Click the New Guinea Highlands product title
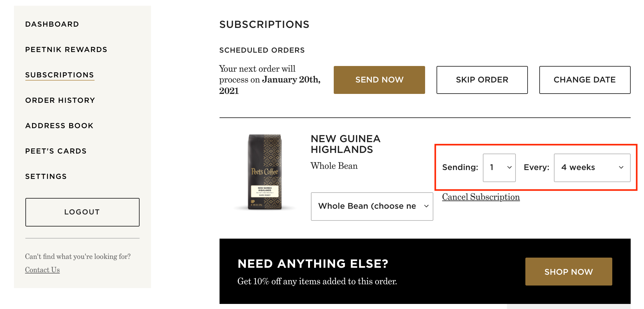The width and height of the screenshot is (644, 309). [x=345, y=144]
